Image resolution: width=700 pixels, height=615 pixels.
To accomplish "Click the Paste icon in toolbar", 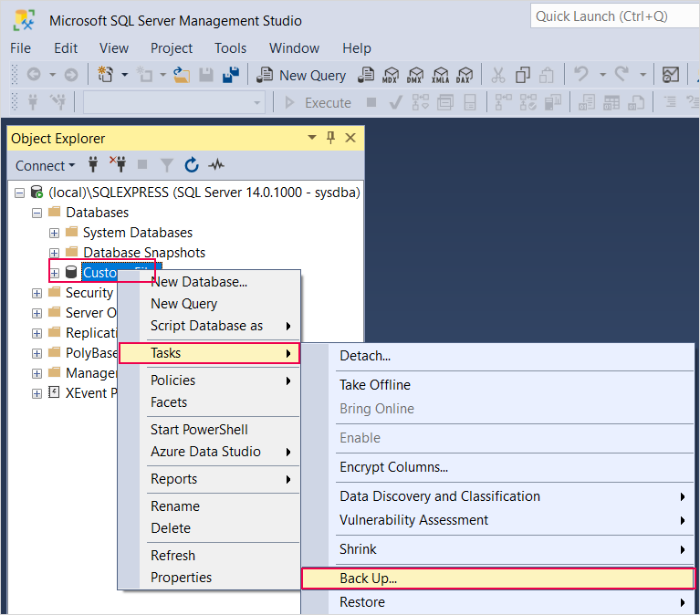I will click(x=547, y=75).
